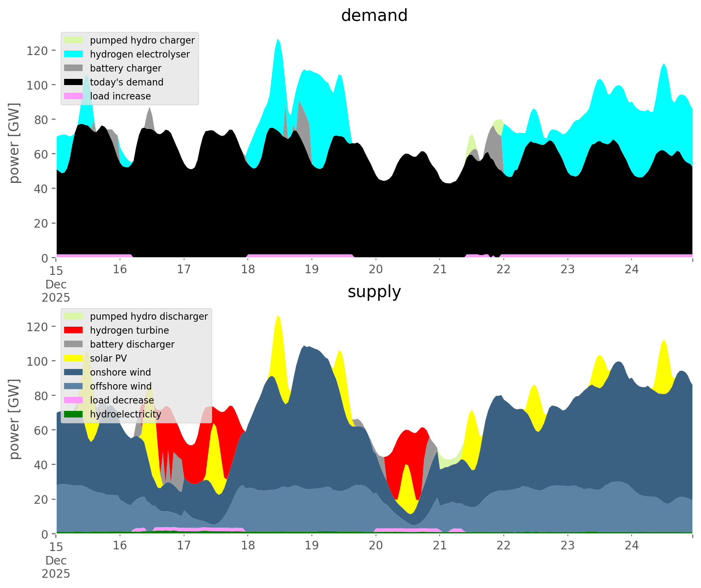Click the green hydroelectricity legend swatch
701x588 pixels.
pyautogui.click(x=74, y=414)
